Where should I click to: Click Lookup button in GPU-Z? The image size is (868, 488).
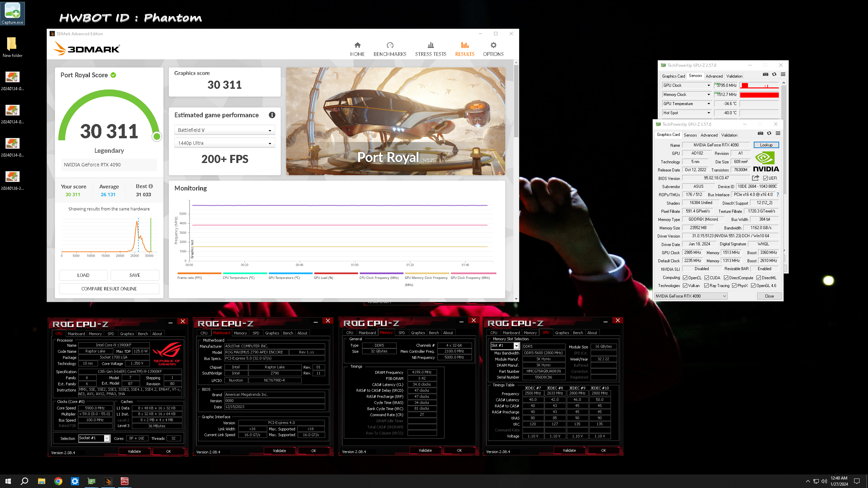pos(766,145)
